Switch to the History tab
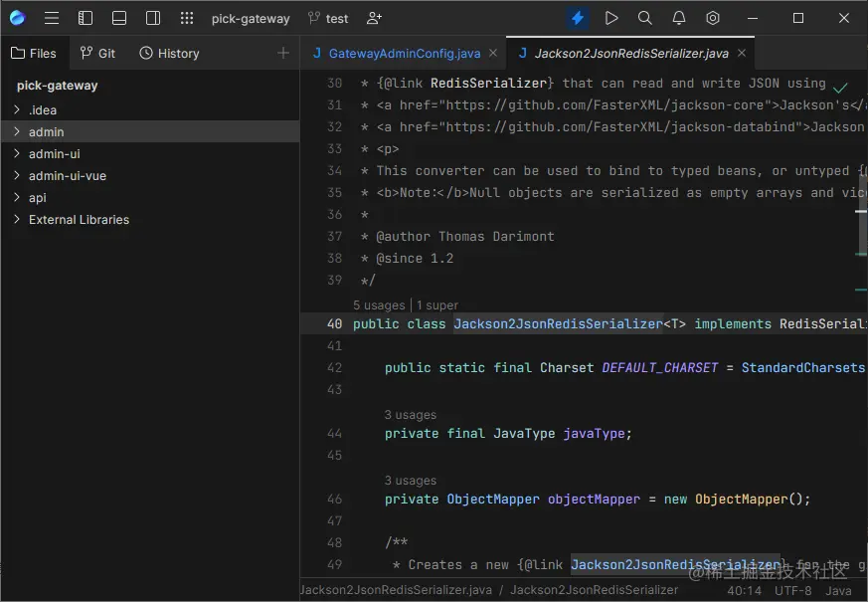Viewport: 868px width, 602px height. click(169, 53)
